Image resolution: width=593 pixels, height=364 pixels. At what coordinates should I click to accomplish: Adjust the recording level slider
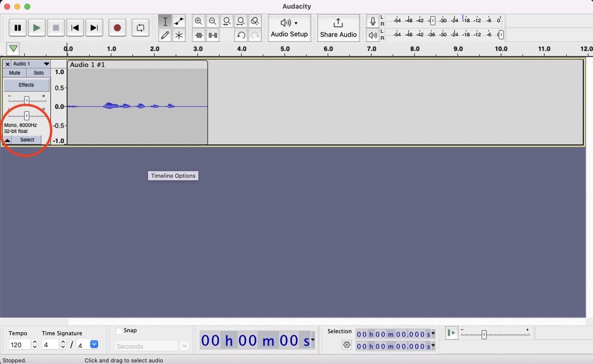coord(432,20)
